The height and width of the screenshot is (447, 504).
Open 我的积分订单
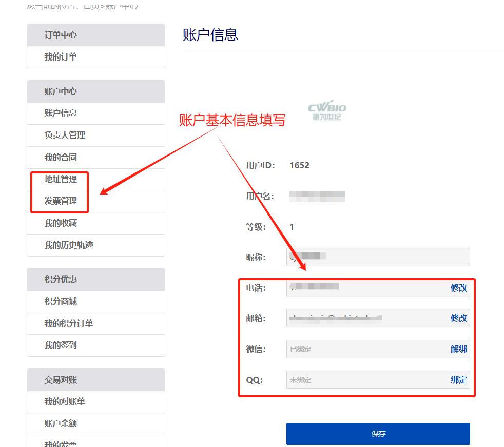tap(69, 324)
